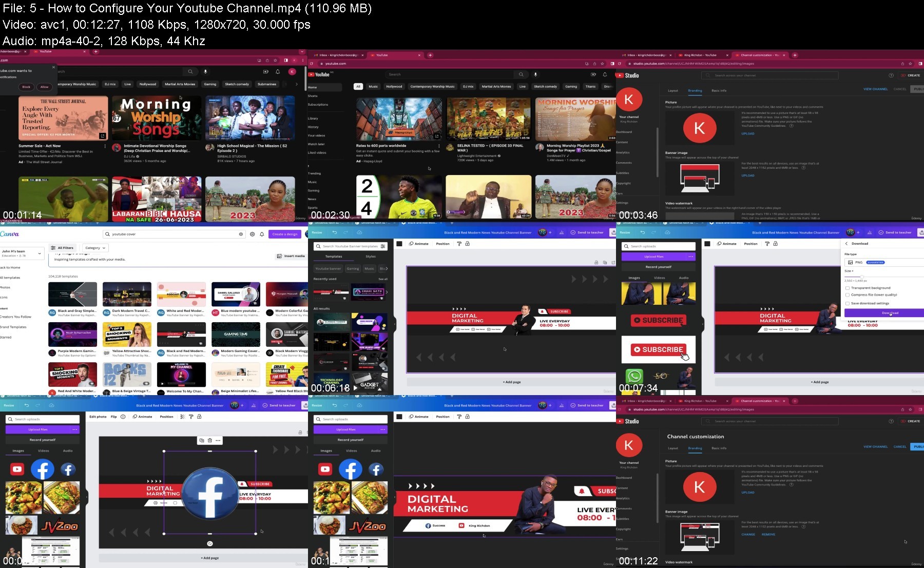Expand John H's team switcher
The width and height of the screenshot is (924, 568).
coord(22,253)
